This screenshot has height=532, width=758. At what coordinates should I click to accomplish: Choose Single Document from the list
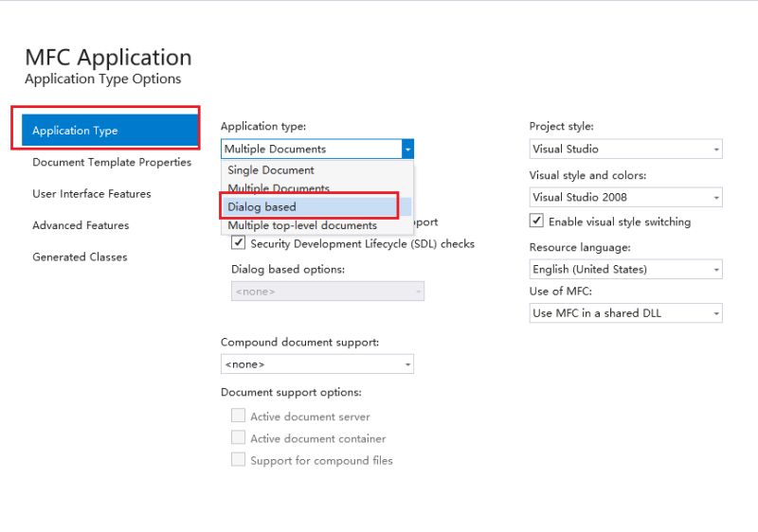tap(317, 170)
